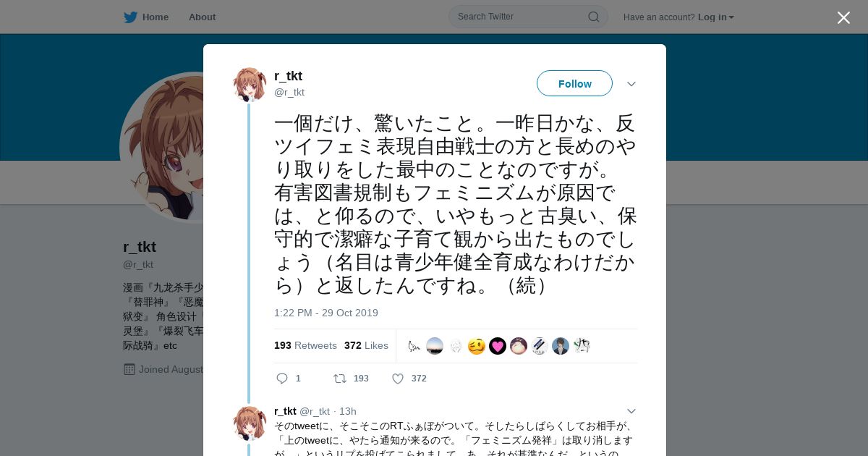This screenshot has height=456, width=868.
Task: View the 193 Retweets list
Action: coord(305,346)
